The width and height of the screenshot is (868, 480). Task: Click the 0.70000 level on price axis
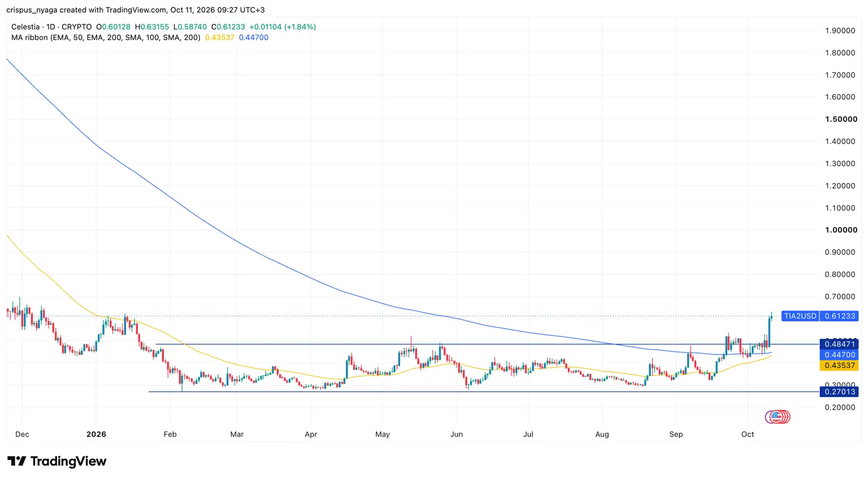coord(840,296)
